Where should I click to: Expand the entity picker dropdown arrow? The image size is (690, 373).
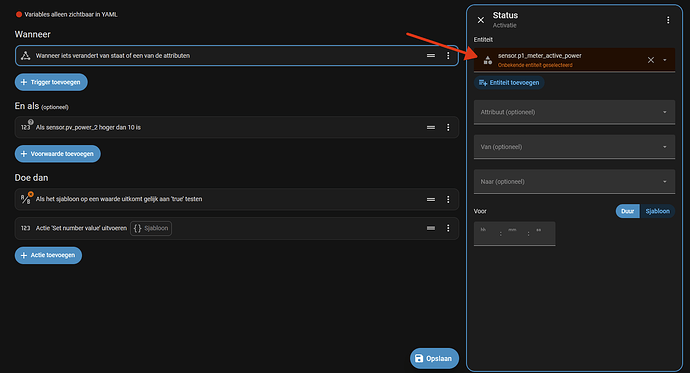(664, 60)
